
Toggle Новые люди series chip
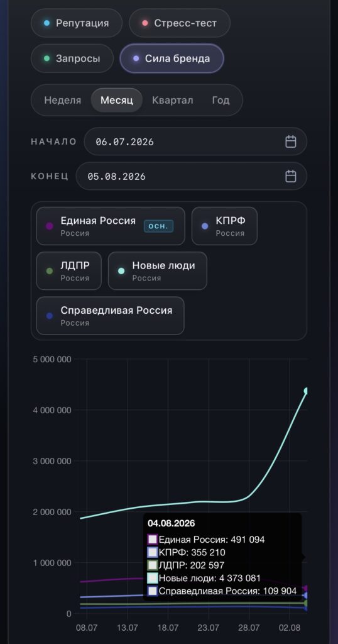[158, 270]
